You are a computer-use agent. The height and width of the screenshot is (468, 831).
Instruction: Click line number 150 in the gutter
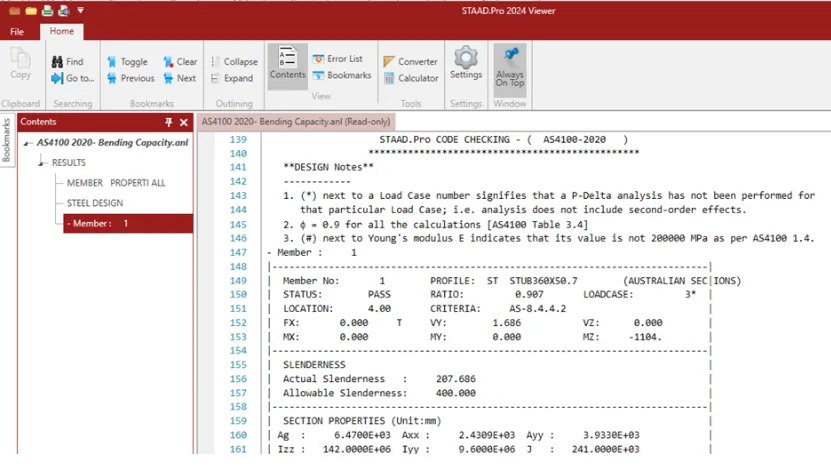tap(238, 294)
